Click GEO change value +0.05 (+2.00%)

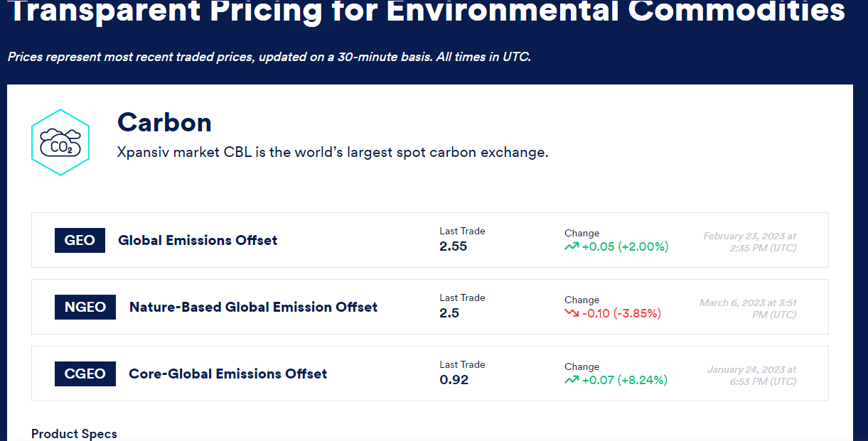[625, 247]
